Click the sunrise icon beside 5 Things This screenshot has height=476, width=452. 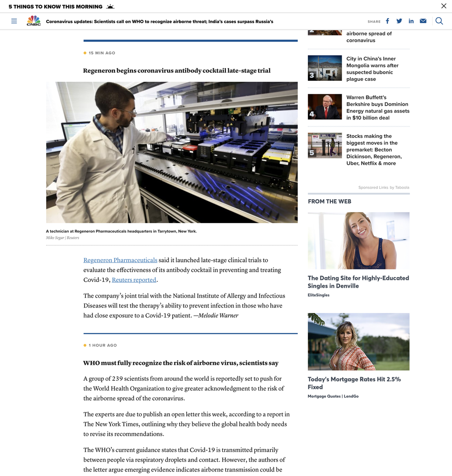click(110, 6)
